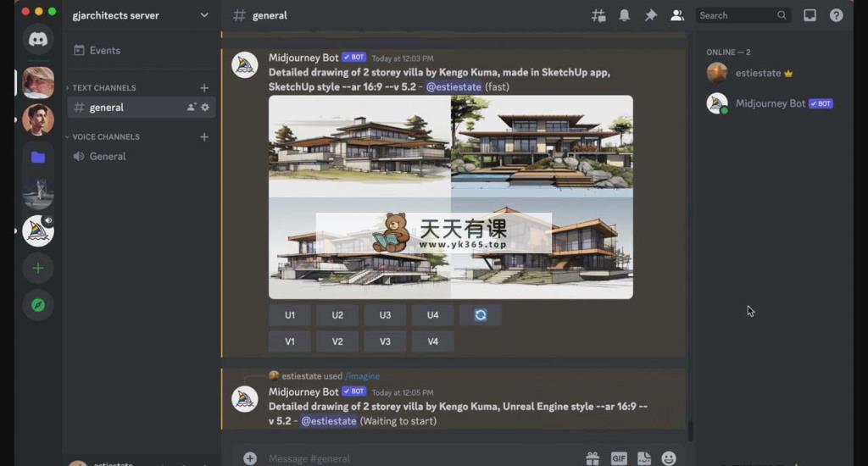The image size is (868, 466).
Task: Click the Search field
Action: tap(743, 15)
